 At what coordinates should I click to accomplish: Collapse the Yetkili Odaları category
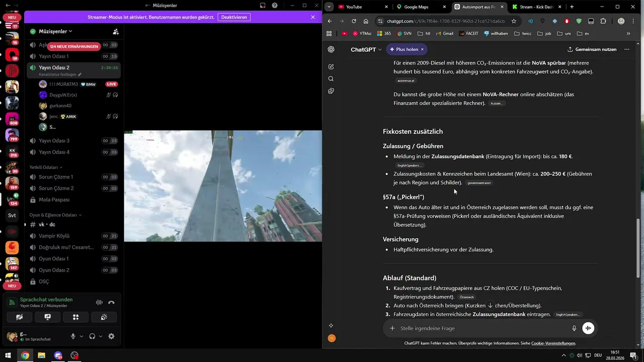pyautogui.click(x=46, y=167)
